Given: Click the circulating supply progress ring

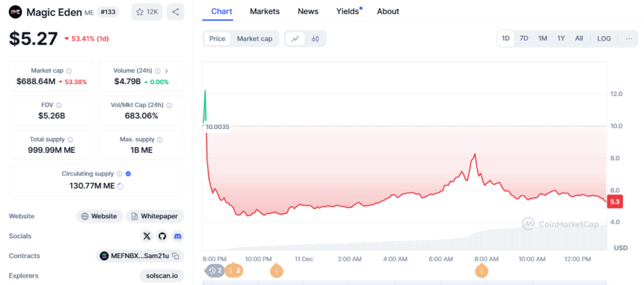Looking at the screenshot, I should click(121, 186).
